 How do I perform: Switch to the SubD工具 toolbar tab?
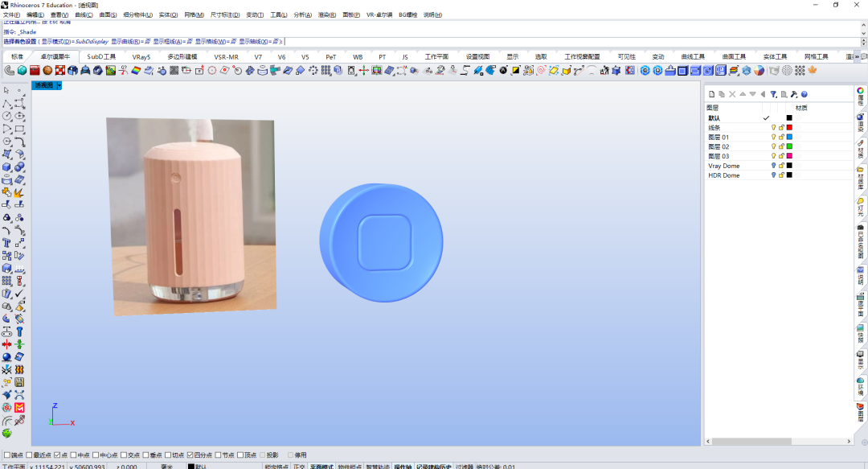tap(101, 56)
